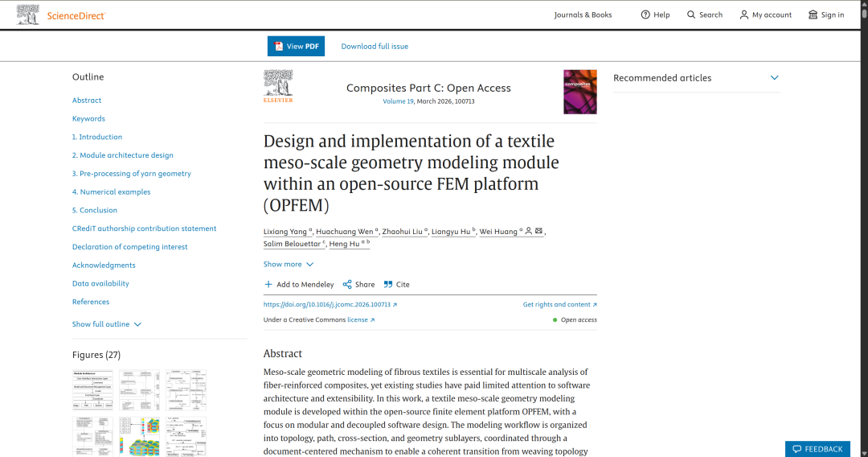Click the envelope icon next to Wei Huang

tap(538, 231)
